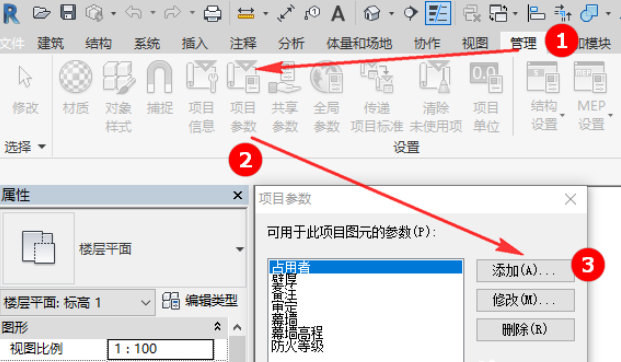
Task: Open Global Parameters (全局参数)
Action: (x=327, y=97)
